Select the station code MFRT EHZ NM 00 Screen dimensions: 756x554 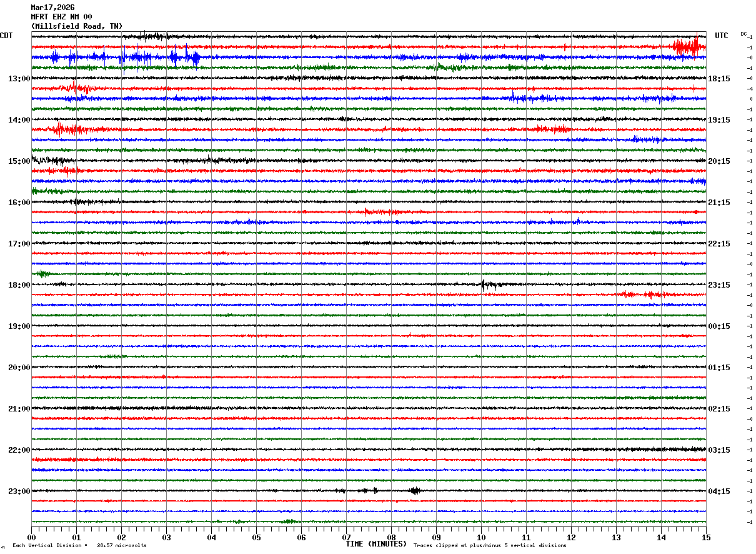point(61,17)
